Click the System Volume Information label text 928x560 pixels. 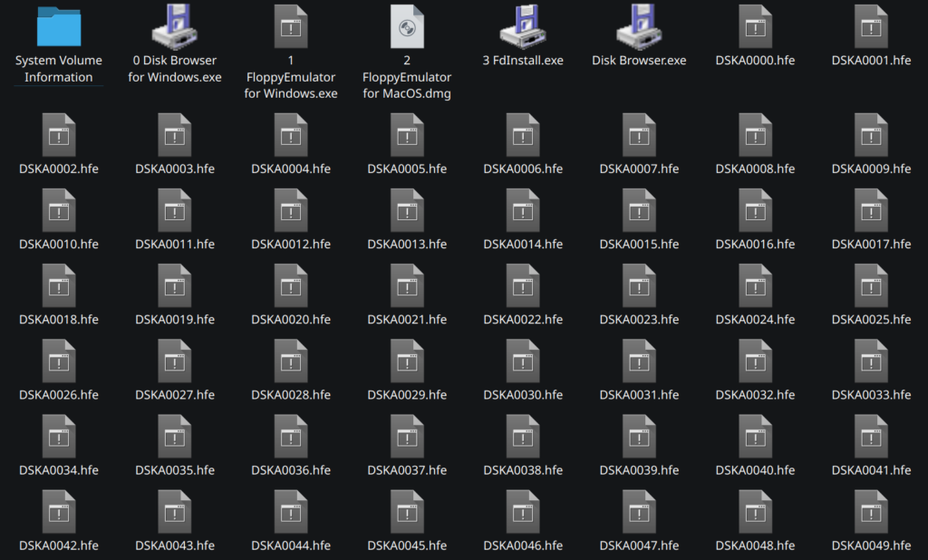point(58,69)
